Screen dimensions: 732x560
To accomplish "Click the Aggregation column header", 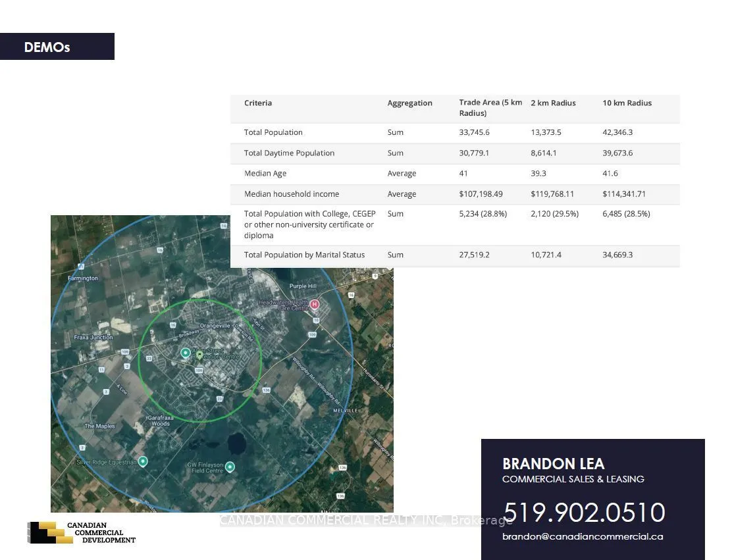I will click(x=409, y=103).
